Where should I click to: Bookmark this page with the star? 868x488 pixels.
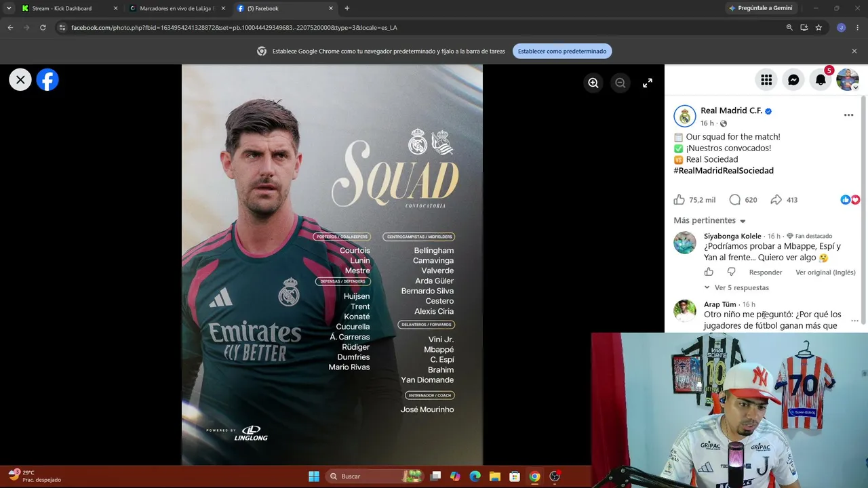[818, 28]
